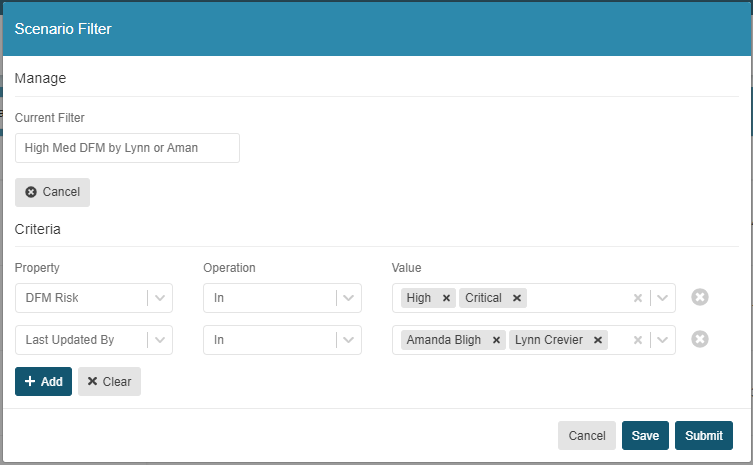Expand the operation dropdown for DFM Risk
The width and height of the screenshot is (753, 465).
(282, 298)
